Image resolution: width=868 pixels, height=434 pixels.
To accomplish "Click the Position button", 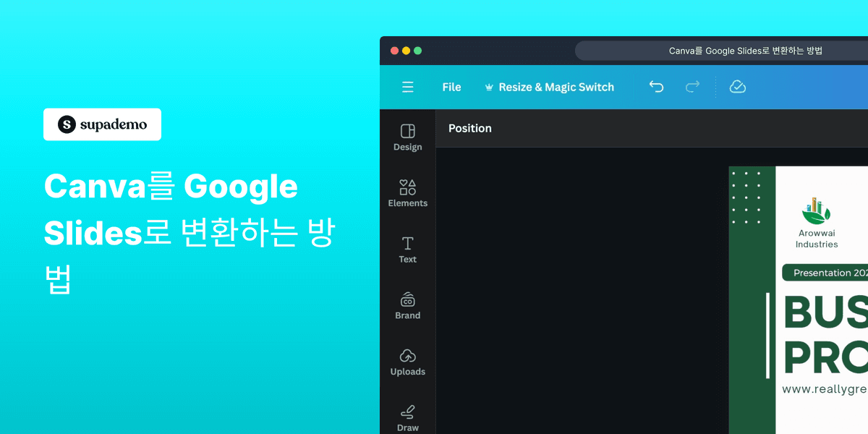I will click(469, 128).
